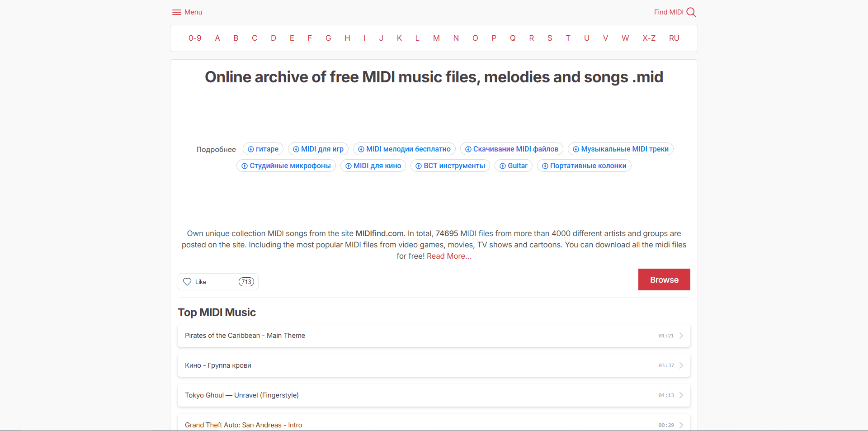Screen dimensions: 868x431
Task: Click the heart icon to Like the site
Action: (x=188, y=282)
